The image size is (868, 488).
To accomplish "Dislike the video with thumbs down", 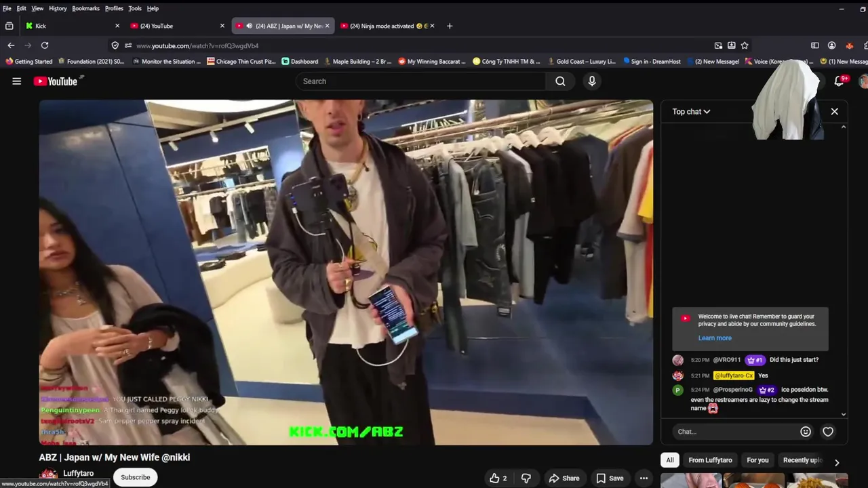I will click(526, 479).
